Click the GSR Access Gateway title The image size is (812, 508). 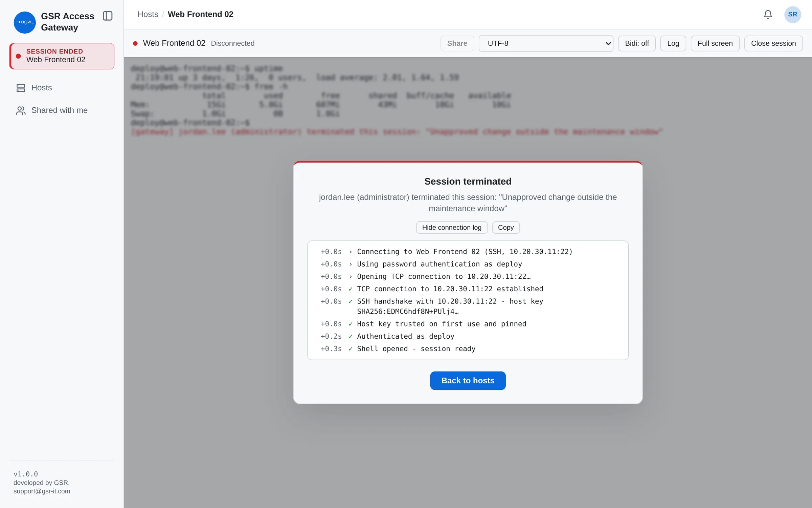coord(67,22)
